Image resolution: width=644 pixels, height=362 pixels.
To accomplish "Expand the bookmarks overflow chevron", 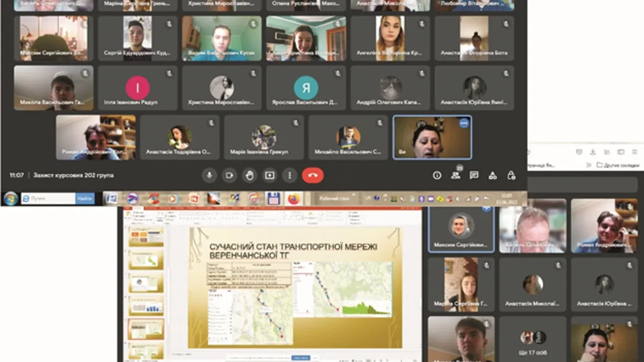I will tap(588, 165).
